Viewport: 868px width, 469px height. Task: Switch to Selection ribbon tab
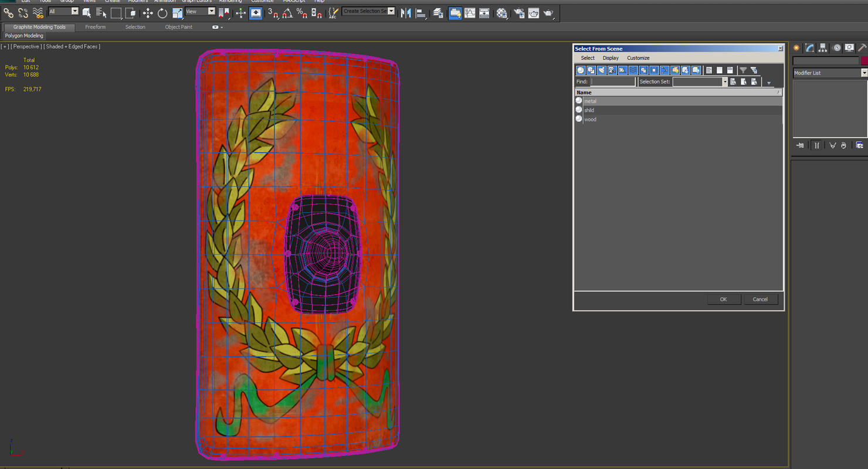pos(135,27)
